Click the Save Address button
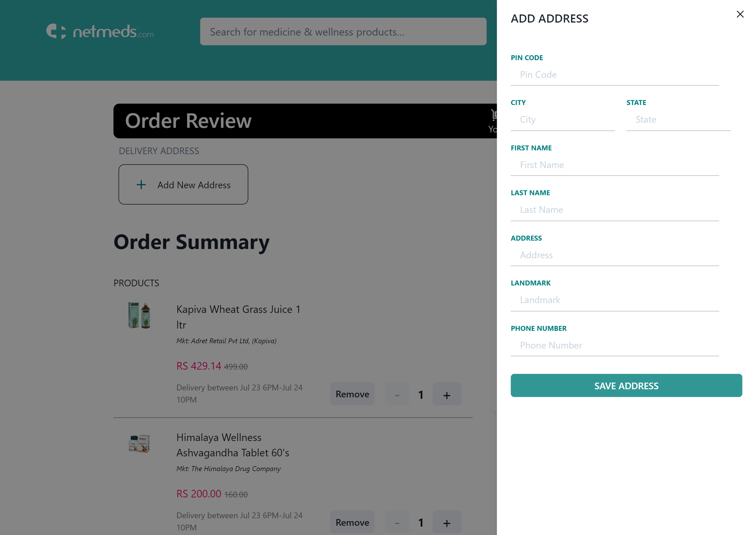The height and width of the screenshot is (535, 756). (x=626, y=385)
